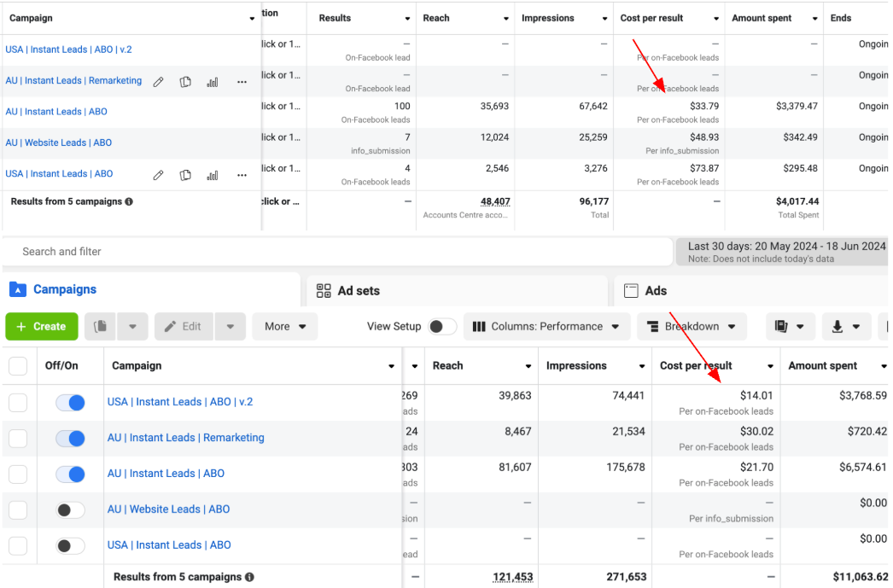Open dropdown arrow next to reports icon

[800, 327]
